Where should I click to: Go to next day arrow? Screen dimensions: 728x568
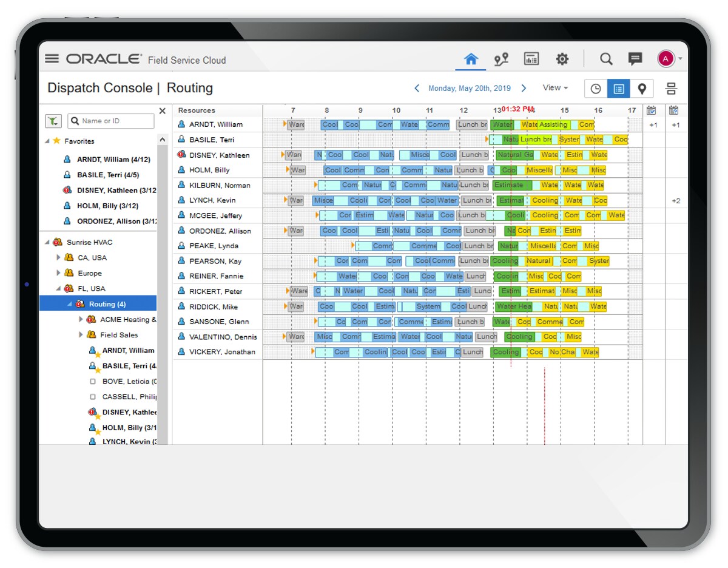524,89
